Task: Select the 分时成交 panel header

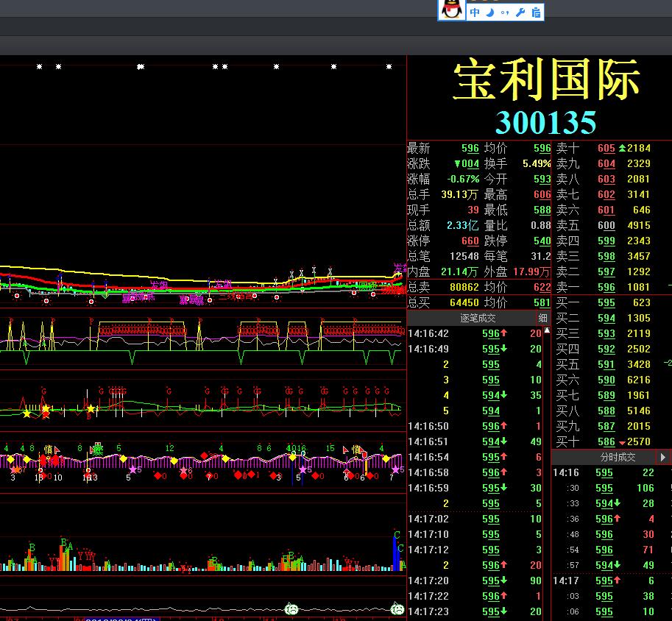Action: [x=617, y=457]
